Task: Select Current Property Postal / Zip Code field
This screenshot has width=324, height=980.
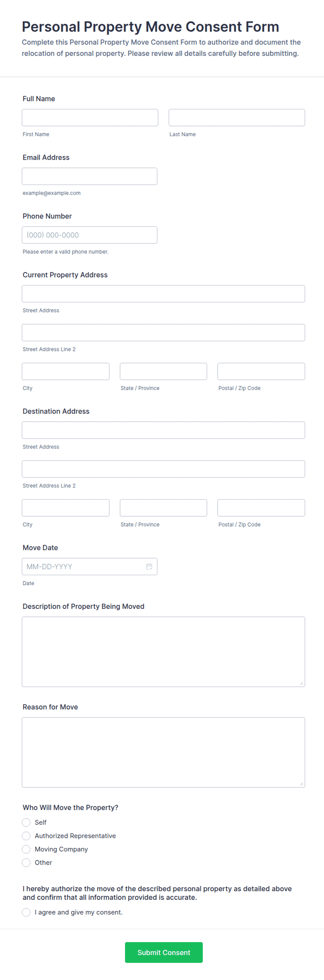Action: pyautogui.click(x=261, y=371)
